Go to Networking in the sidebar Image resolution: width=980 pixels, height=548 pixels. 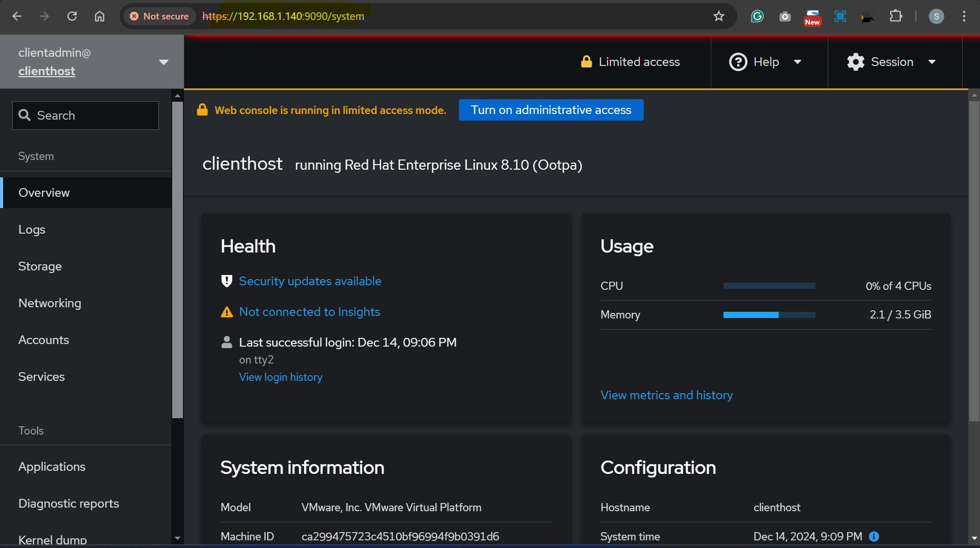point(86,303)
